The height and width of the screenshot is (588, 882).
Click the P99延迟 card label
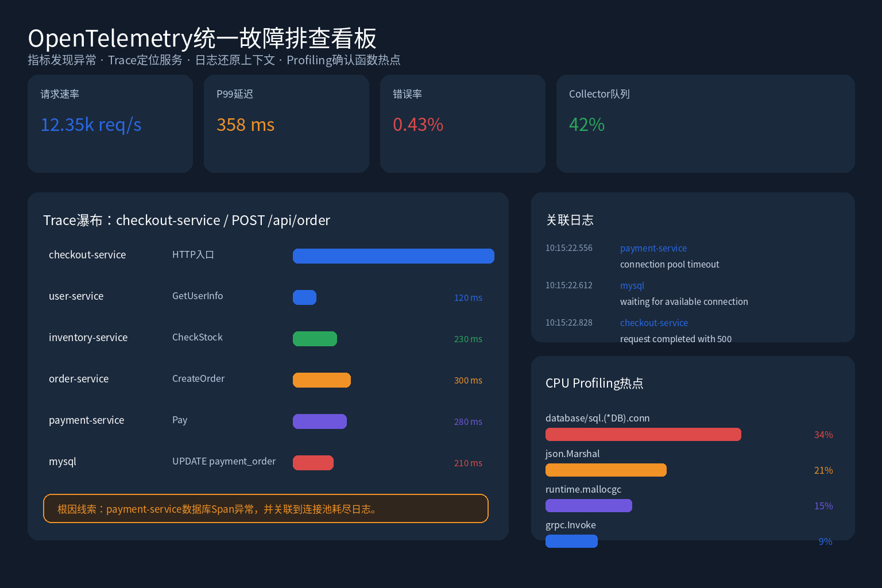point(235,94)
